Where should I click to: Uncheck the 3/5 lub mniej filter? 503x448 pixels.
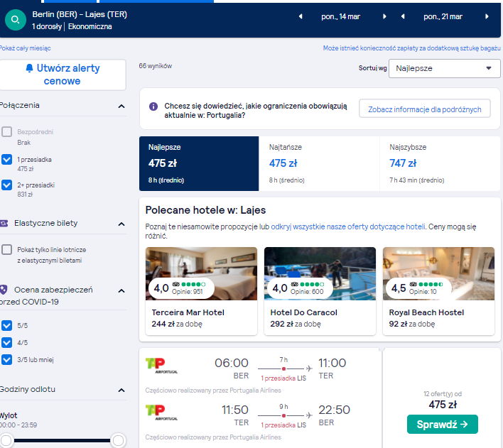click(6, 359)
